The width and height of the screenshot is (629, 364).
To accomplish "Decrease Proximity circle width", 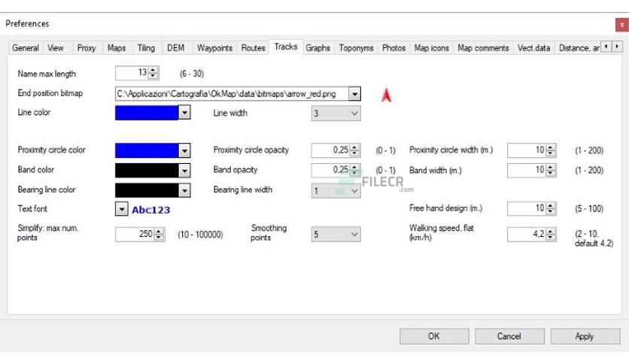I will [551, 153].
